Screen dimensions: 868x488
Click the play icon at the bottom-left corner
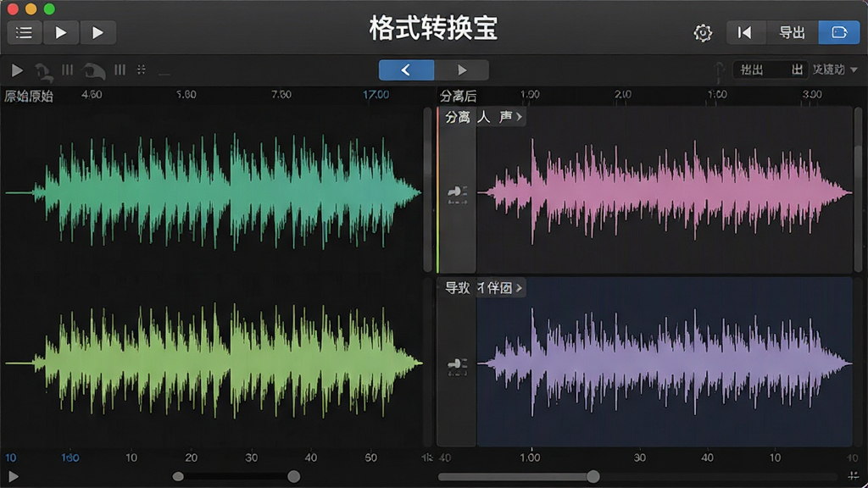pyautogui.click(x=14, y=476)
